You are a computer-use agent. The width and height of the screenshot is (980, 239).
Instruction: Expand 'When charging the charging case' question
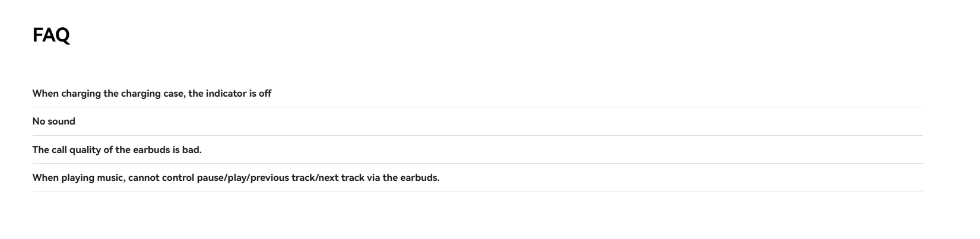(x=477, y=93)
